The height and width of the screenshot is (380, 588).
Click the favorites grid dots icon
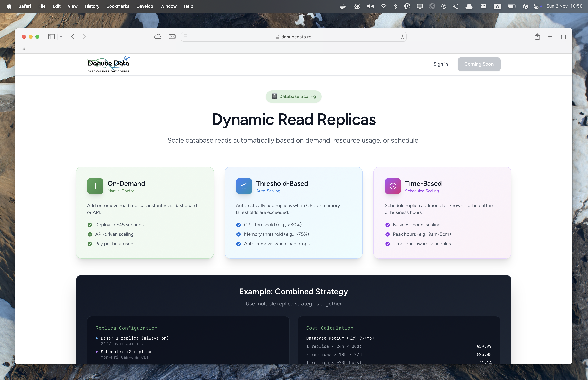tap(23, 48)
